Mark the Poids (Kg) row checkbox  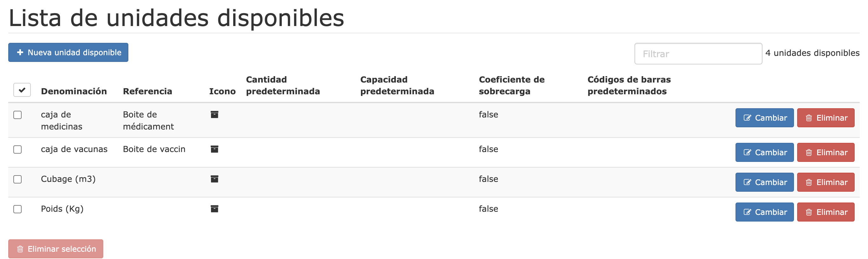click(x=17, y=209)
